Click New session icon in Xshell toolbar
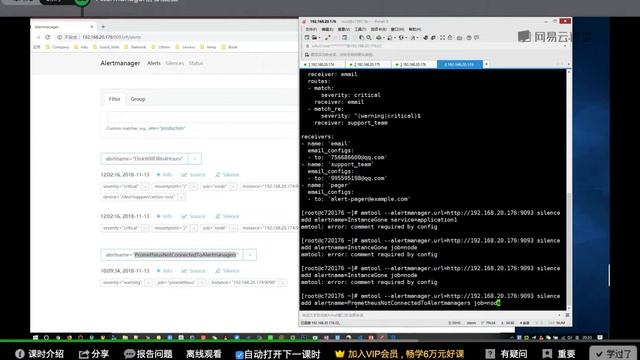 (x=307, y=38)
